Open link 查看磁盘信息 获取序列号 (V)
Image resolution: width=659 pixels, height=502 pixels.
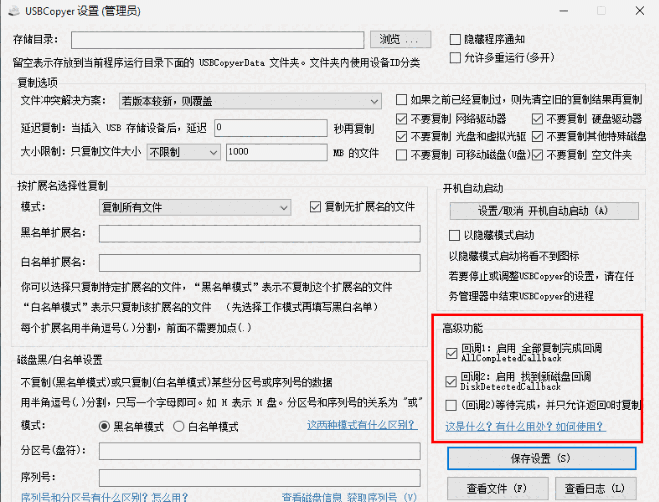pos(349,497)
